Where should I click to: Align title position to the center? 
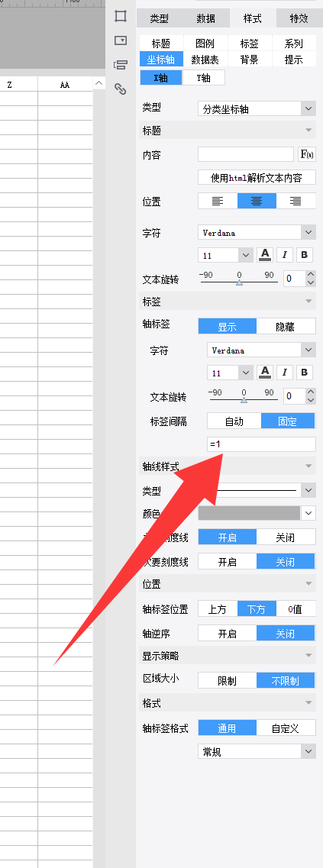click(x=257, y=201)
